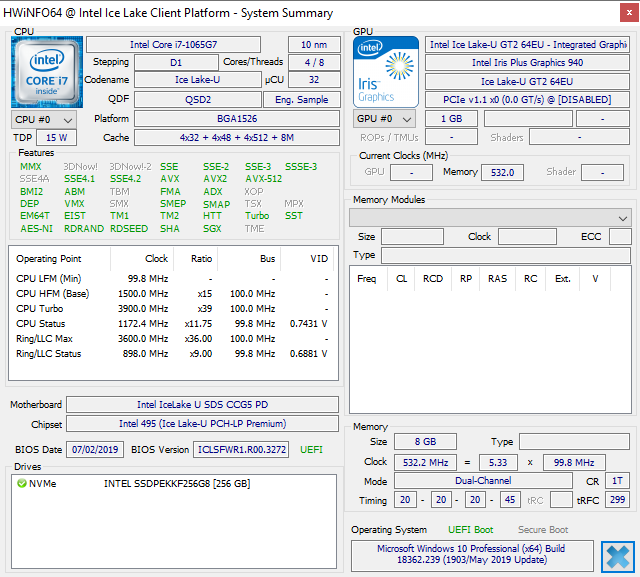
Task: Click the VID column header
Action: click(319, 259)
